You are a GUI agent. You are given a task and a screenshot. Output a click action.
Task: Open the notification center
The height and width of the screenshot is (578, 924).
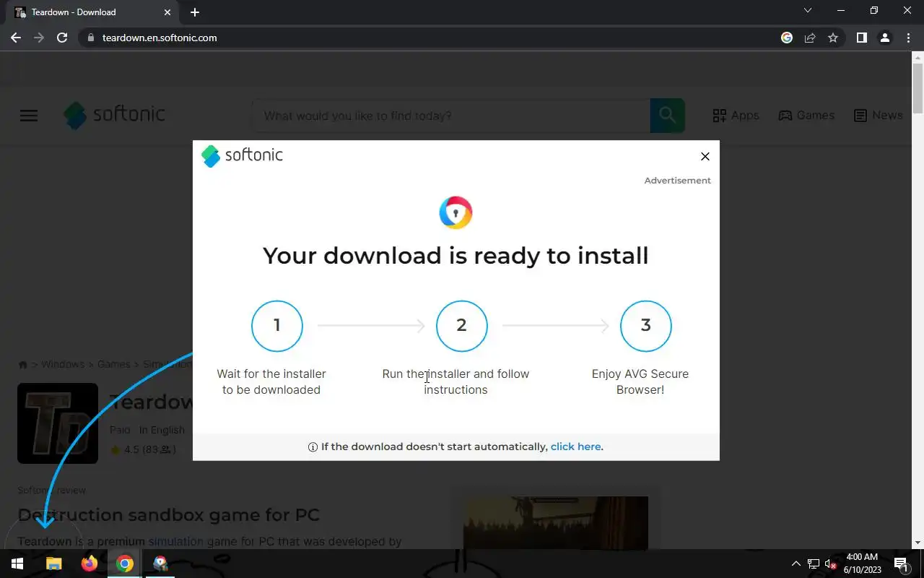tap(902, 564)
